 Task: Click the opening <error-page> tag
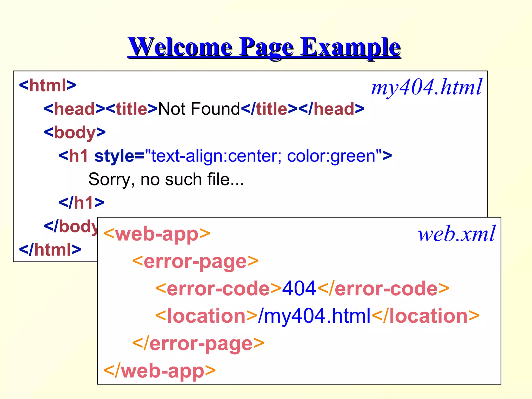195,262
